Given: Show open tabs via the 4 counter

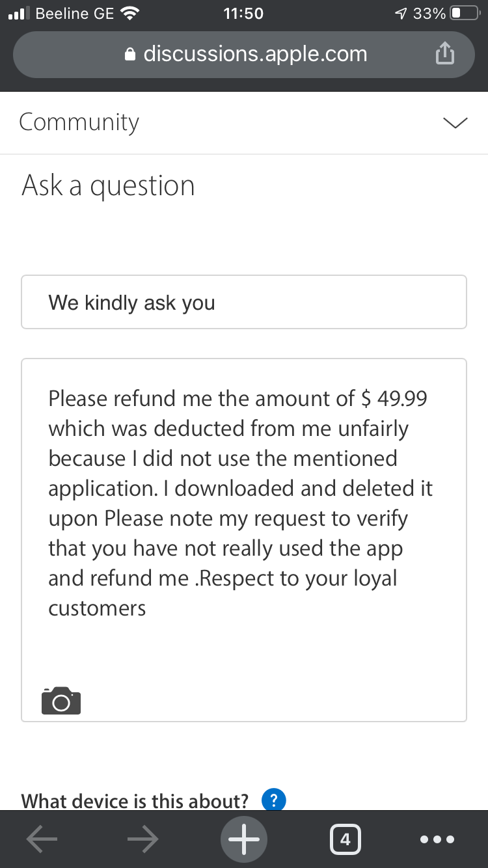Looking at the screenshot, I should 345,839.
